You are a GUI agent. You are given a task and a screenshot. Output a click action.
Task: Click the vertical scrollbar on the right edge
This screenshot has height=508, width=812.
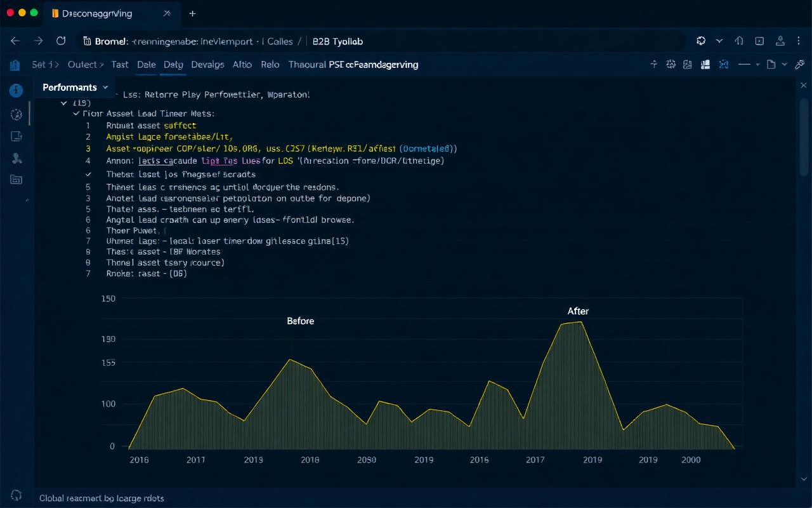click(804, 137)
